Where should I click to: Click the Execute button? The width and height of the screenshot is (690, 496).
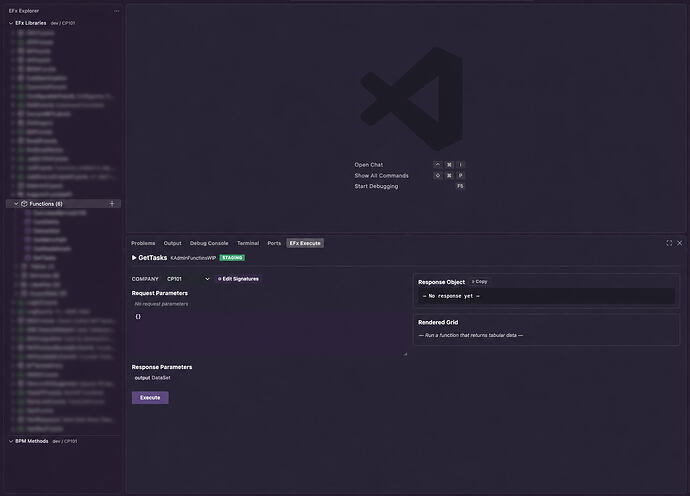coord(150,398)
